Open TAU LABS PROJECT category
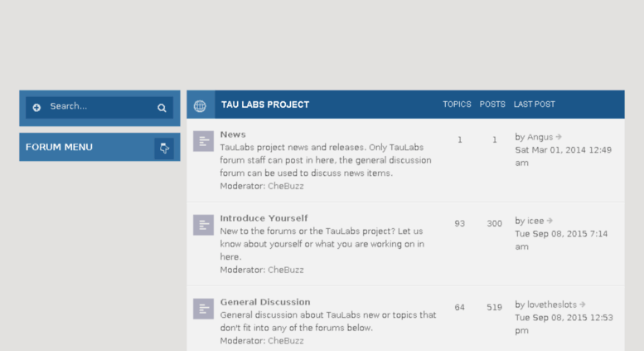Viewport: 644px width, 351px height. coord(265,105)
